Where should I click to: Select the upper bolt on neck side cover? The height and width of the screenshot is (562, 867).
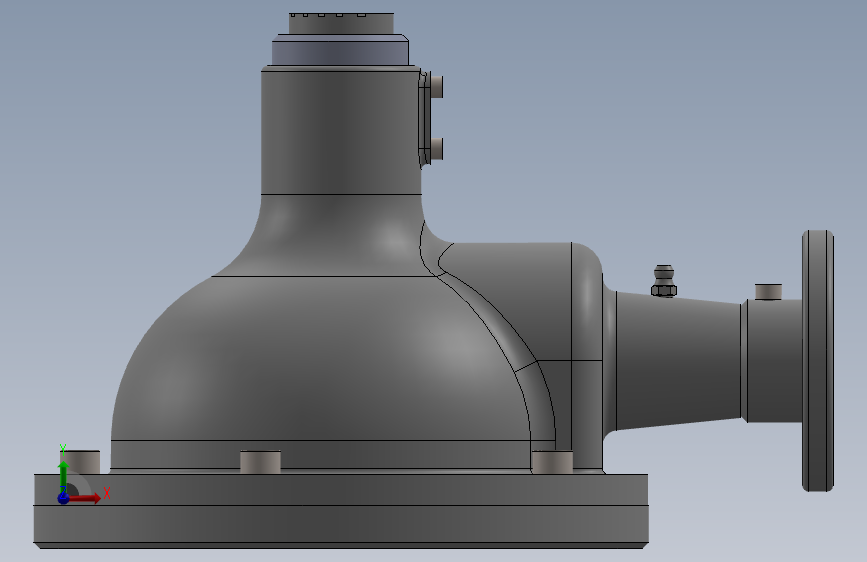(x=436, y=87)
